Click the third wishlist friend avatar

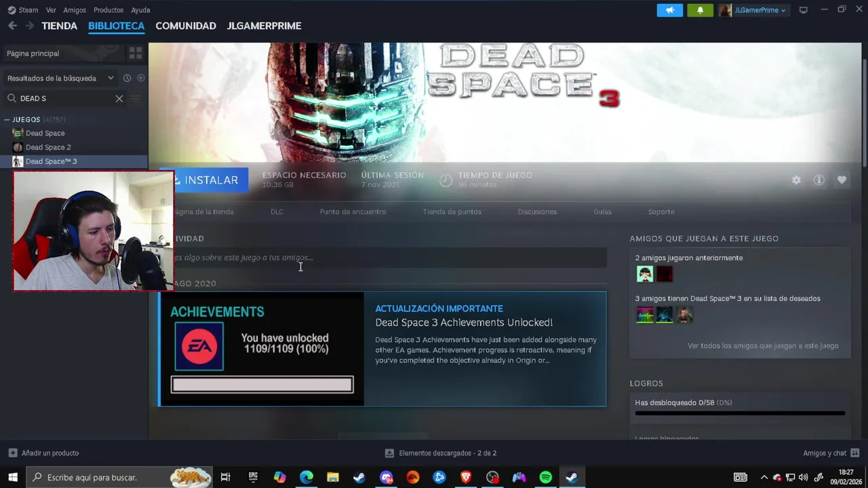click(684, 314)
